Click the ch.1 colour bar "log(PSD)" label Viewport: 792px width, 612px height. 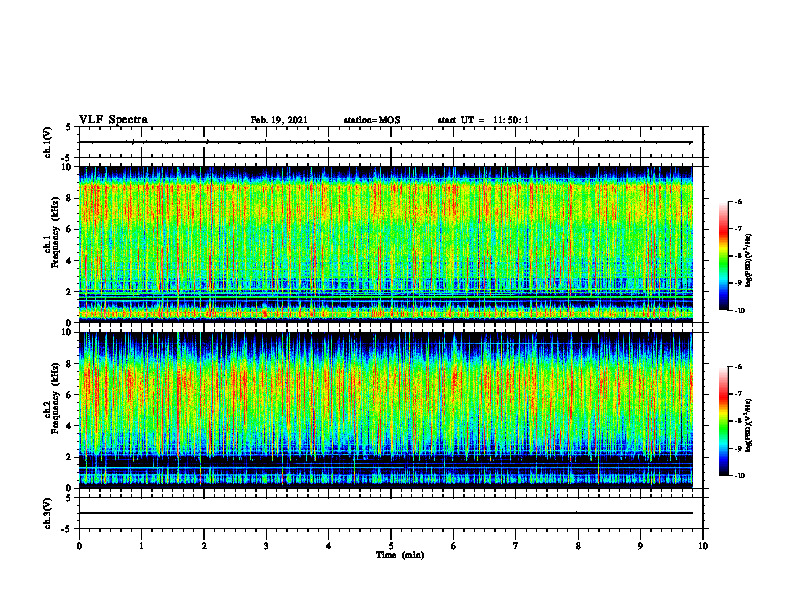coord(749,261)
